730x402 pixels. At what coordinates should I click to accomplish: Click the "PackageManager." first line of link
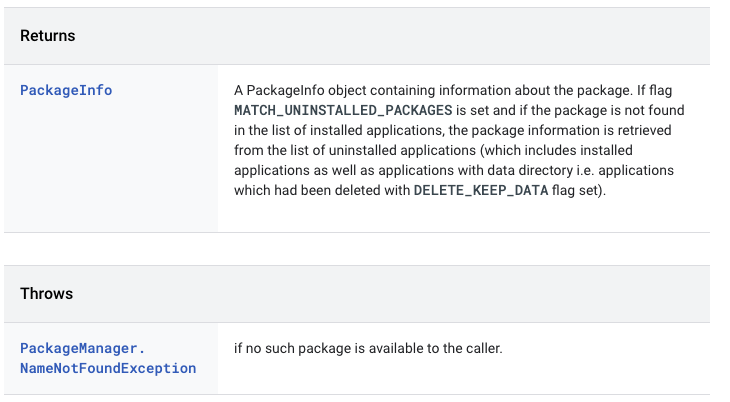tap(83, 348)
